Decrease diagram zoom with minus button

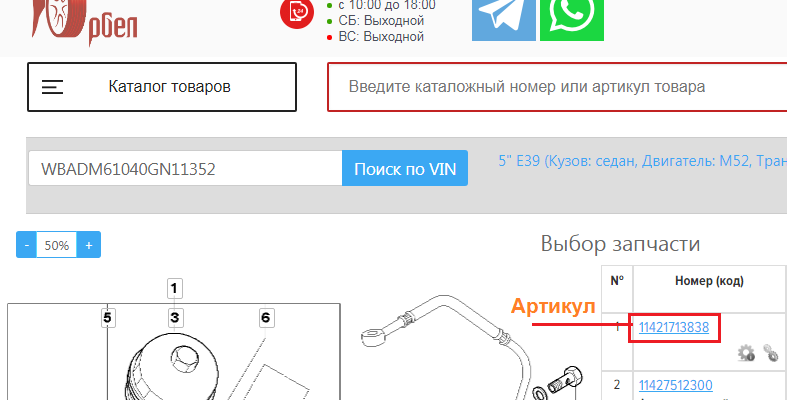click(27, 245)
